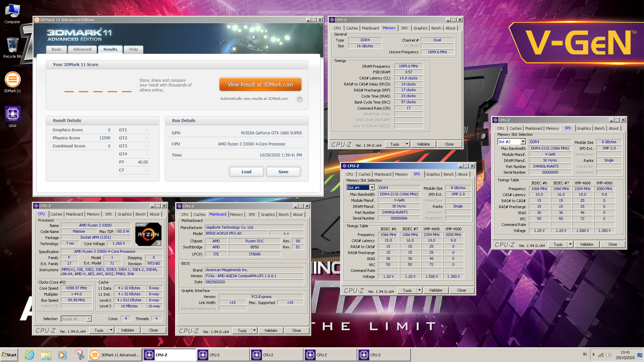Select the SPD tab in the CPU-Z Memory window
The width and height of the screenshot is (644, 362).
tap(405, 28)
